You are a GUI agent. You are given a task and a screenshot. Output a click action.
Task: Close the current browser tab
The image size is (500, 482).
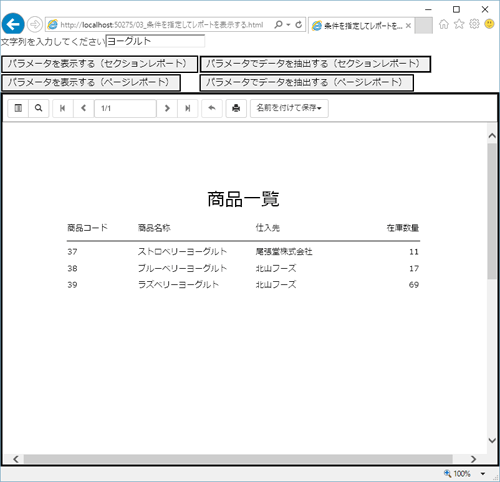(408, 26)
